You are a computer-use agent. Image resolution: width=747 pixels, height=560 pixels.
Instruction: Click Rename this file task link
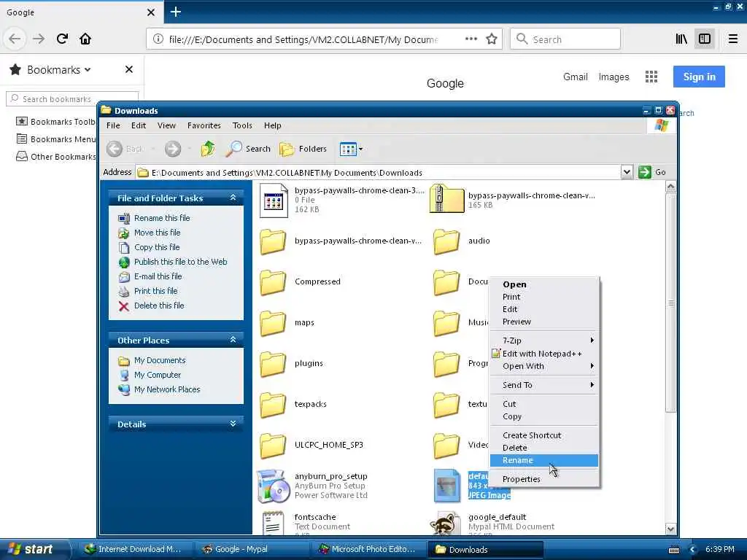(x=162, y=218)
